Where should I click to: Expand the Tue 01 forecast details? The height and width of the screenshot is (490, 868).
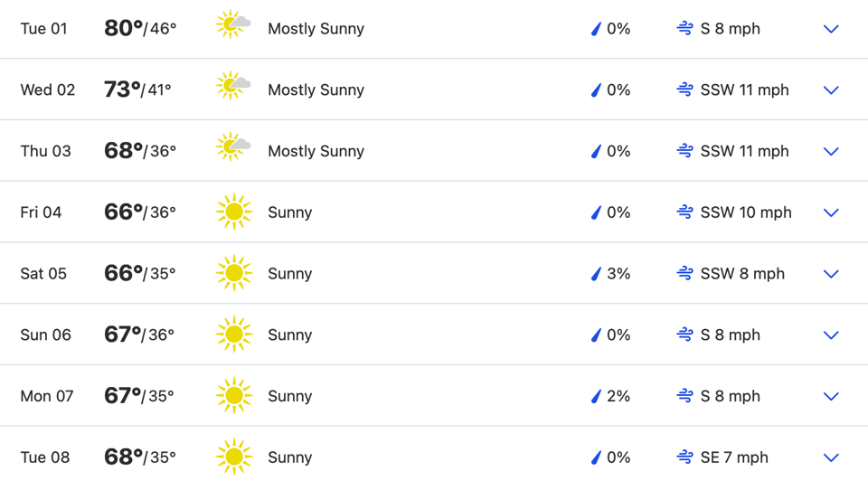tap(831, 29)
